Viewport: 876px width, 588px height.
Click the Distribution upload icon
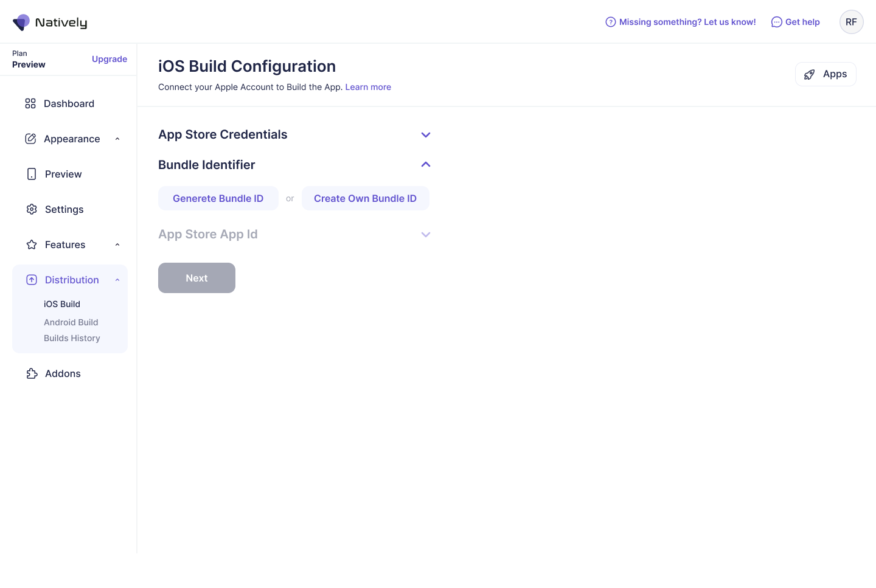[x=32, y=280]
